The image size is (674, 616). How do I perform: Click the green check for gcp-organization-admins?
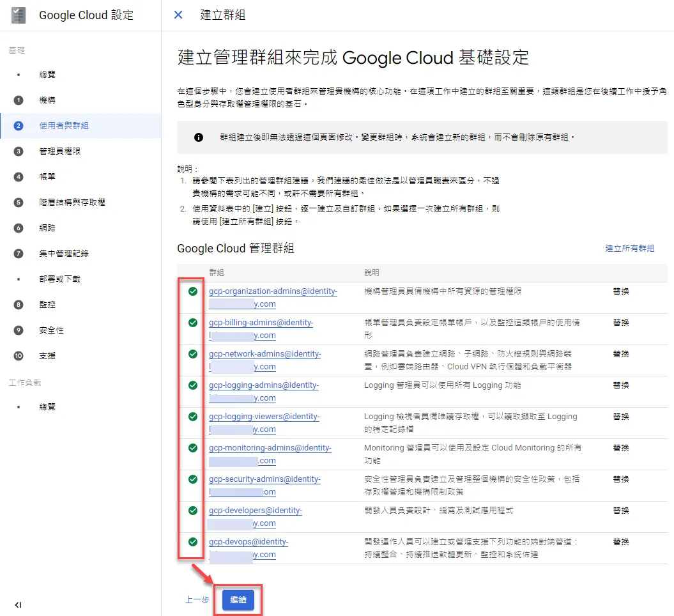193,291
